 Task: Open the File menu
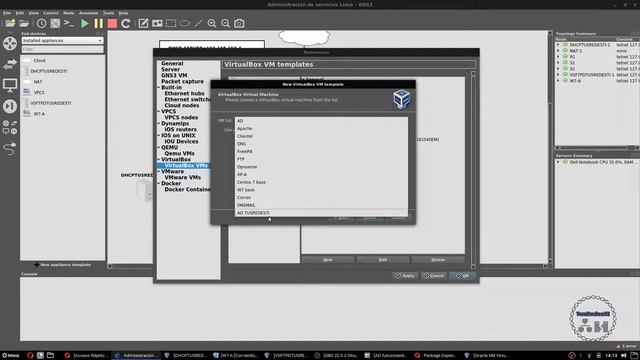pyautogui.click(x=7, y=13)
